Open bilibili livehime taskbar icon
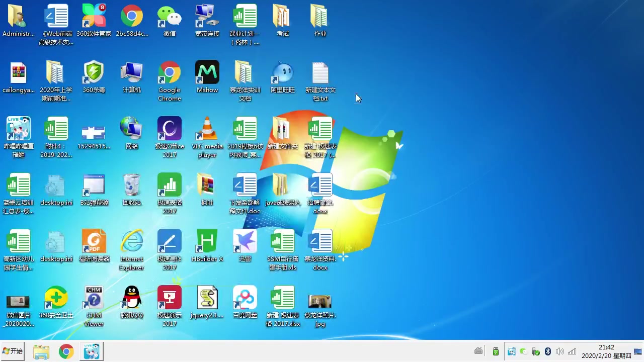 click(x=91, y=351)
